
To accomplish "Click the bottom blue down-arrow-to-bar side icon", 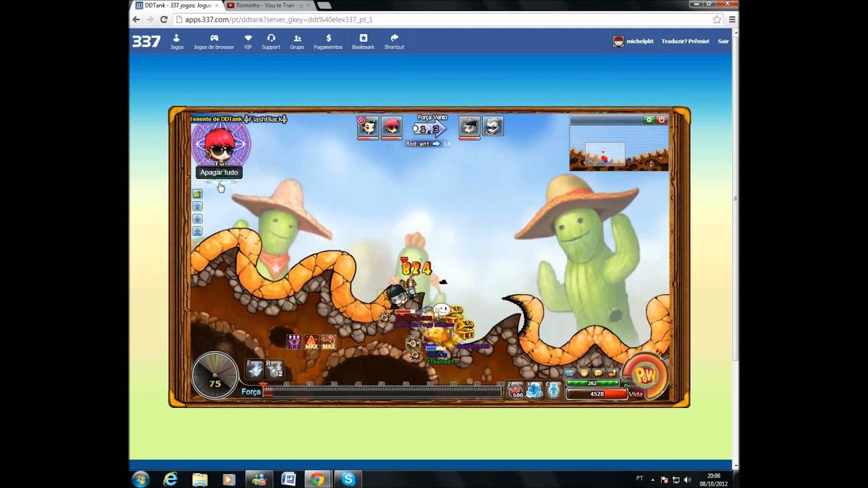I will [197, 231].
